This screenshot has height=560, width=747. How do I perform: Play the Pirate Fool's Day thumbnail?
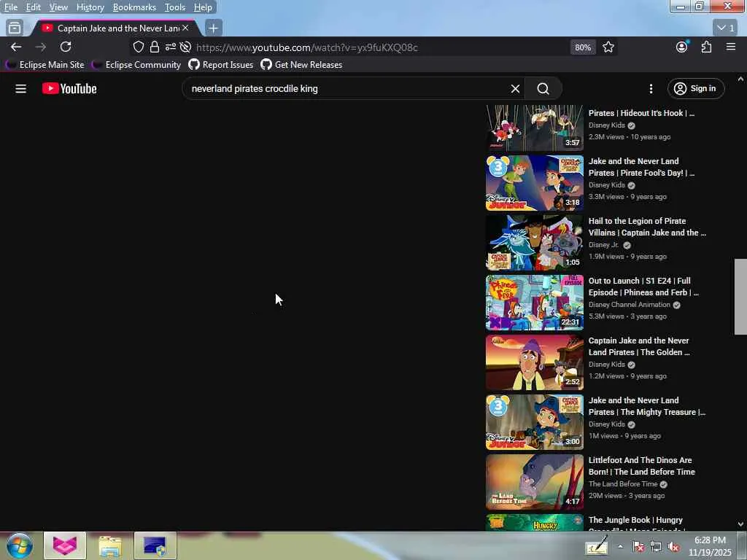pyautogui.click(x=535, y=183)
